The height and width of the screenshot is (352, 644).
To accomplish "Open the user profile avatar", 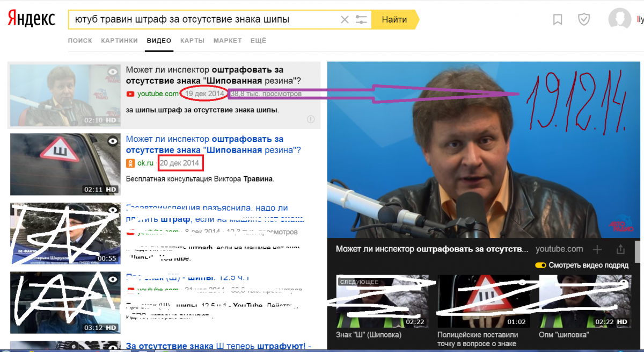I will (620, 19).
